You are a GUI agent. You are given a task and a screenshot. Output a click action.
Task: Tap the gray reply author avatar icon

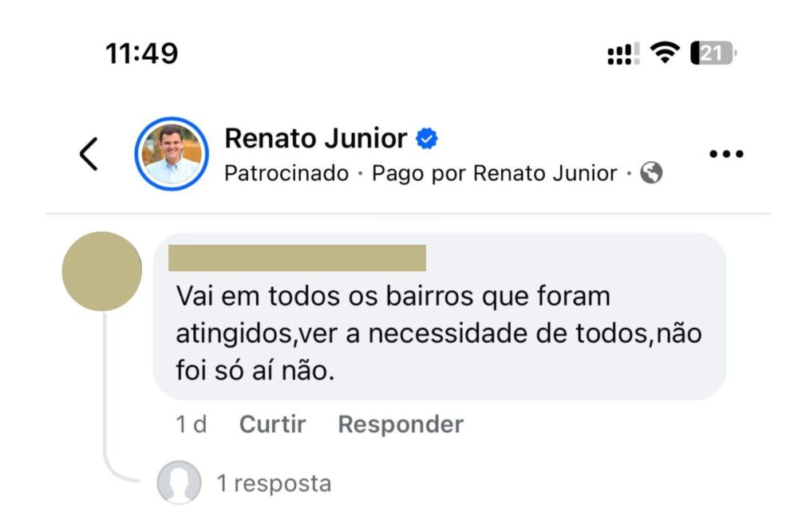pyautogui.click(x=179, y=483)
